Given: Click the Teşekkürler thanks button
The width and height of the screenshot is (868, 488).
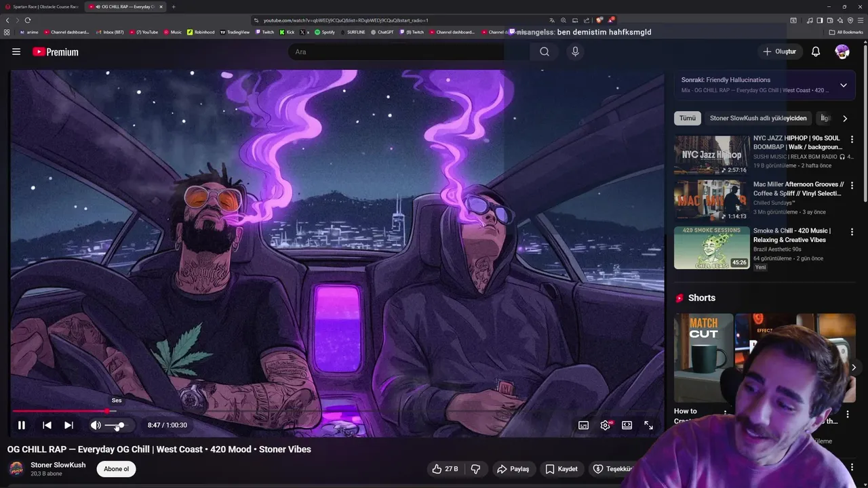Looking at the screenshot, I should pyautogui.click(x=613, y=469).
